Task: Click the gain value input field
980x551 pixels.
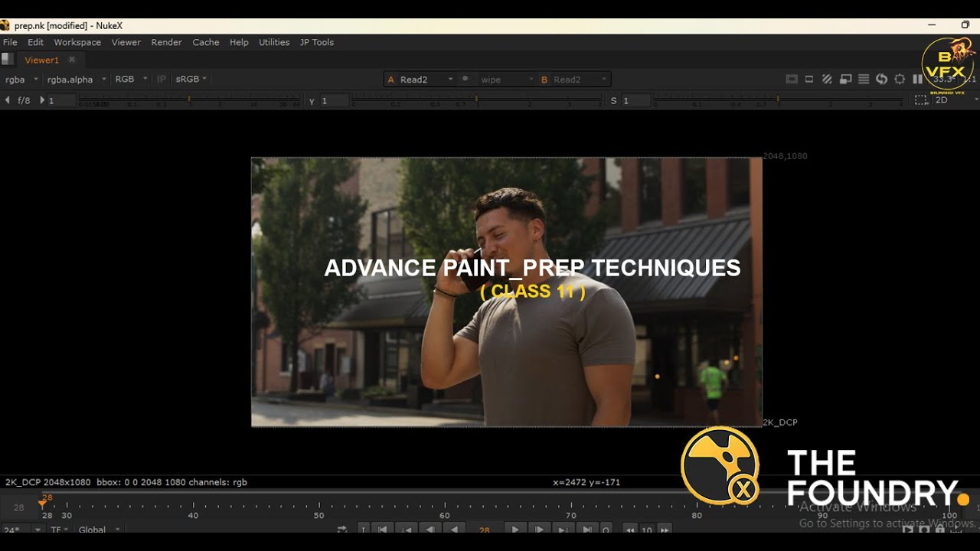Action: [x=62, y=100]
